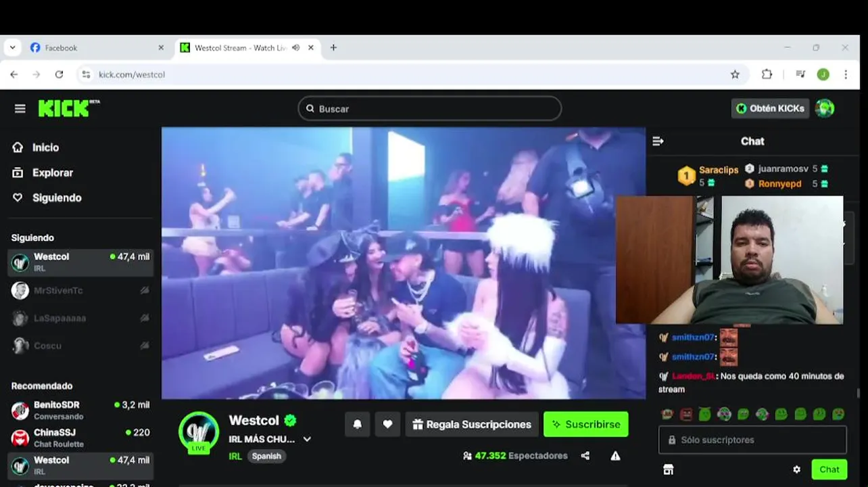868x487 pixels.
Task: Select the first emote in quick emote row
Action: [667, 414]
